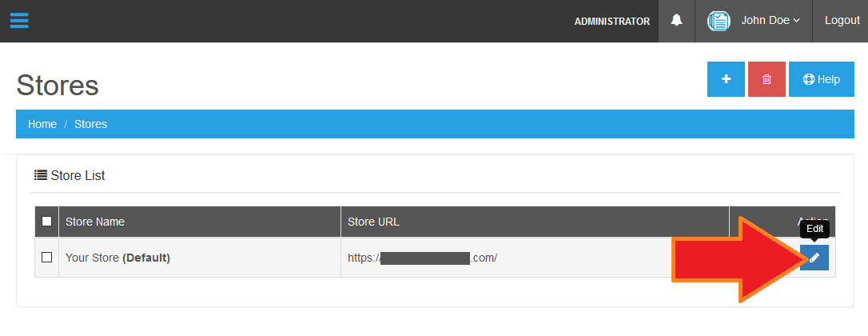Go to Home in the breadcrumb
This screenshot has width=868, height=336.
[42, 124]
